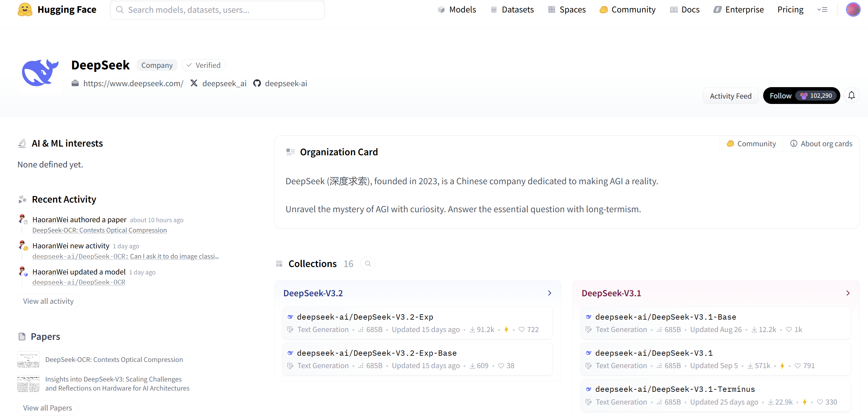Expand the DeepSeek-V3.1 collection chevron

click(x=848, y=293)
